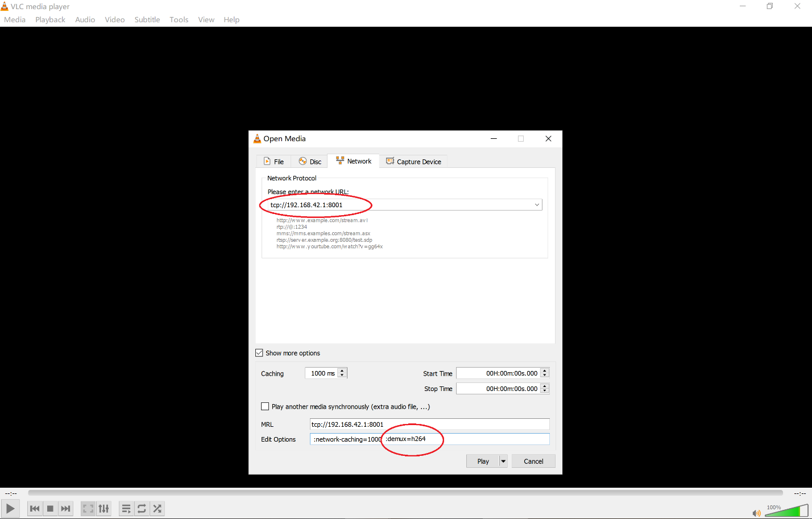Expand the network URL dropdown arrow
812x519 pixels.
[537, 205]
